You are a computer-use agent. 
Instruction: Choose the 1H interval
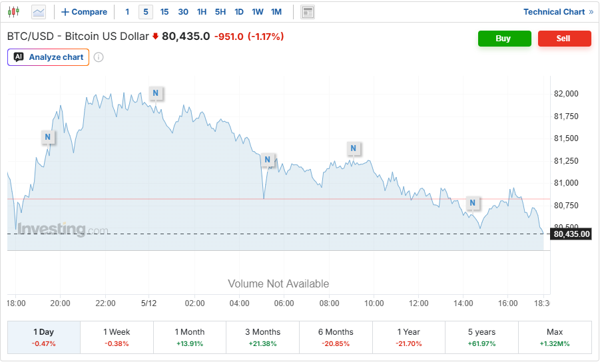pos(202,12)
